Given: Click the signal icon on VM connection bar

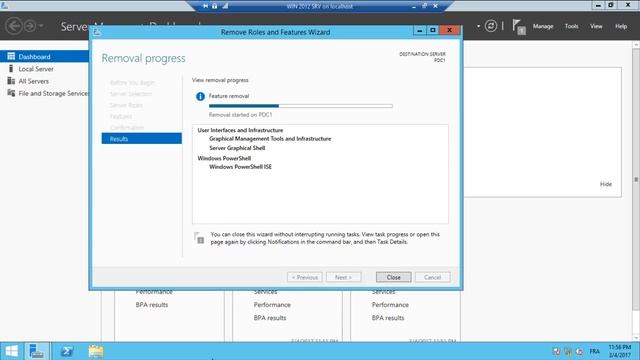Looking at the screenshot, I should tap(225, 6).
